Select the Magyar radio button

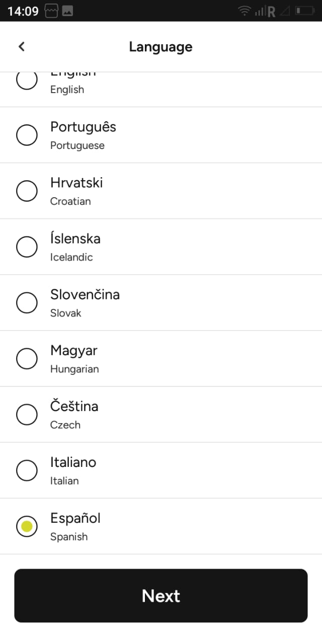tap(27, 358)
